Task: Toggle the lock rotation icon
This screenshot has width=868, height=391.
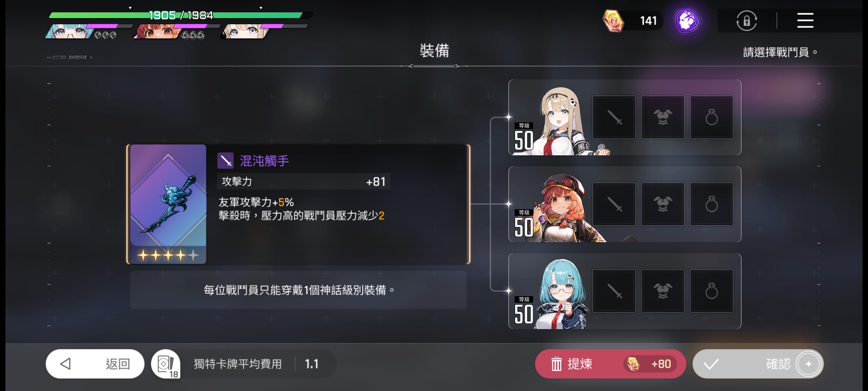Action: click(x=747, y=21)
